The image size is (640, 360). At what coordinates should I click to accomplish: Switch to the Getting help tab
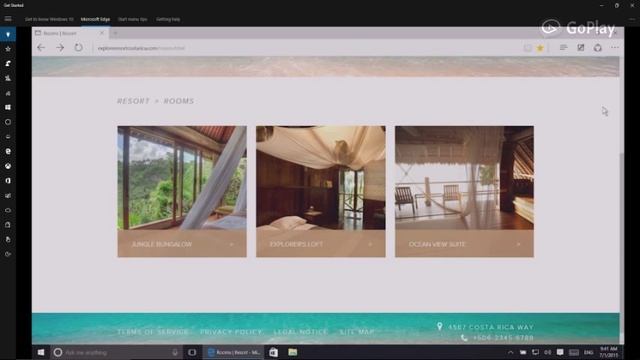coord(168,19)
